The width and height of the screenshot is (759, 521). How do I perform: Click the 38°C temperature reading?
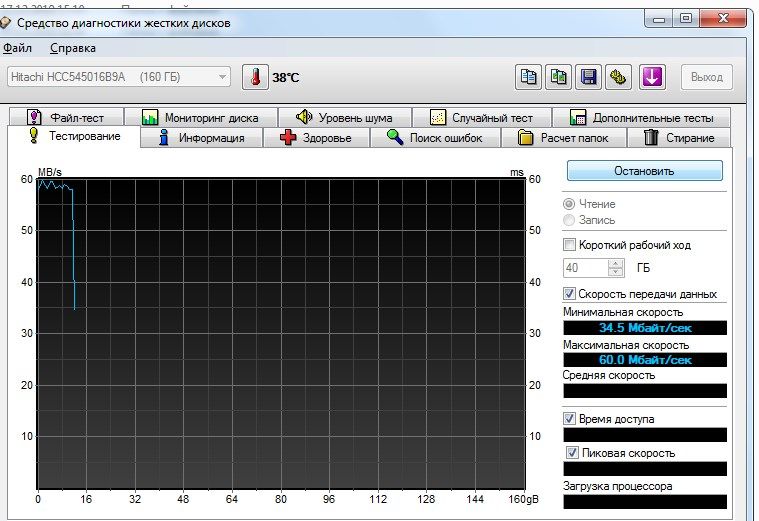pos(286,77)
